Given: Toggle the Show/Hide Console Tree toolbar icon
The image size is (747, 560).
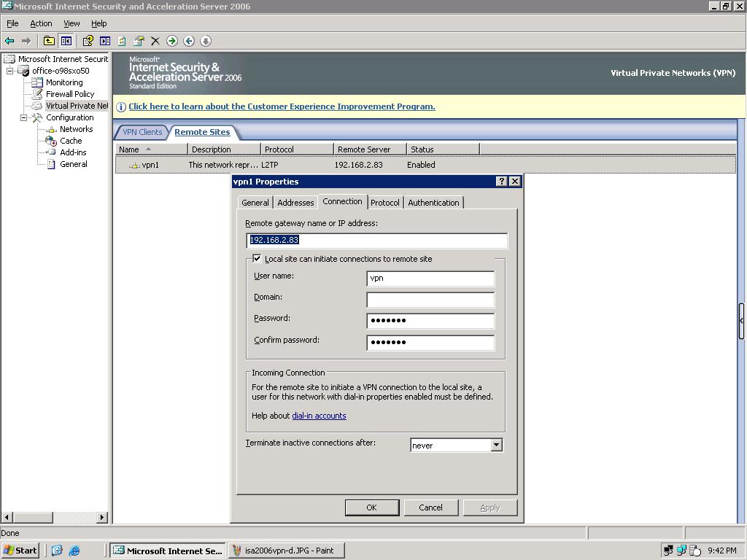Looking at the screenshot, I should 66,41.
